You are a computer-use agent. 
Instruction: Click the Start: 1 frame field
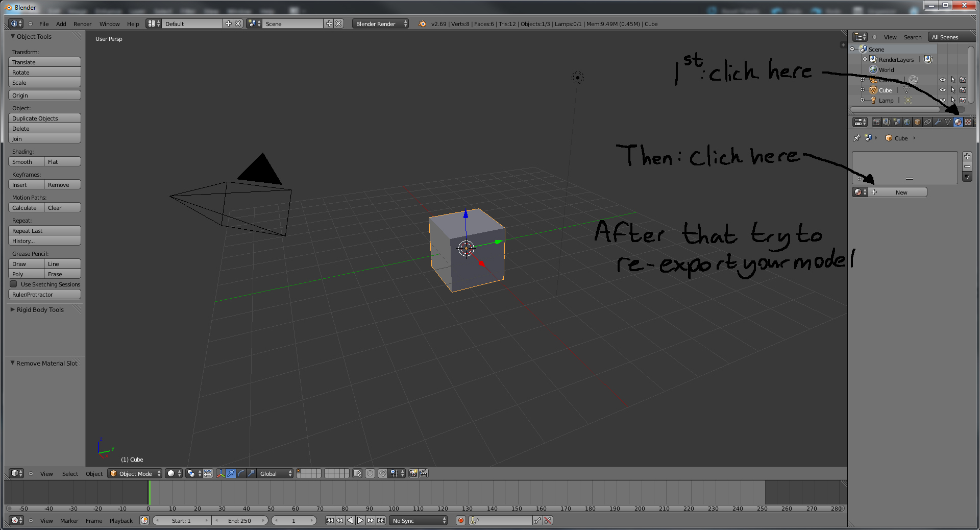[181, 520]
